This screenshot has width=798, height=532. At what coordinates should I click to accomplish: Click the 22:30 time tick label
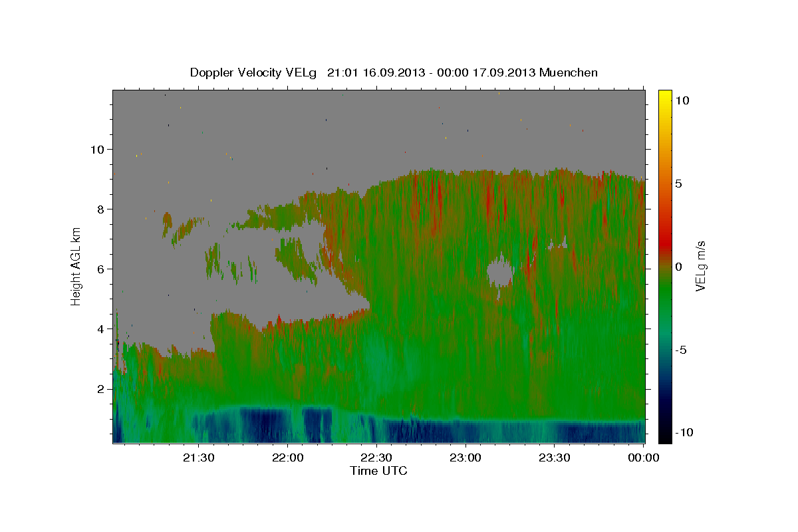click(x=376, y=458)
